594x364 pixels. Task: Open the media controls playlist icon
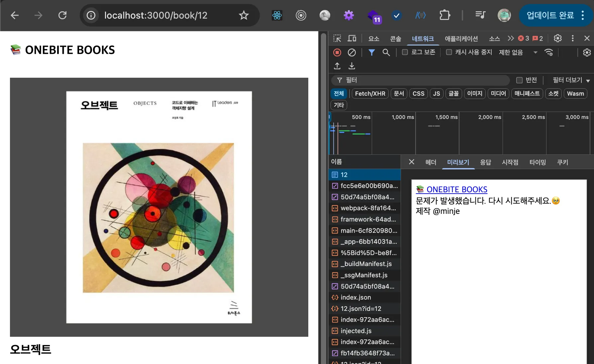coord(480,15)
